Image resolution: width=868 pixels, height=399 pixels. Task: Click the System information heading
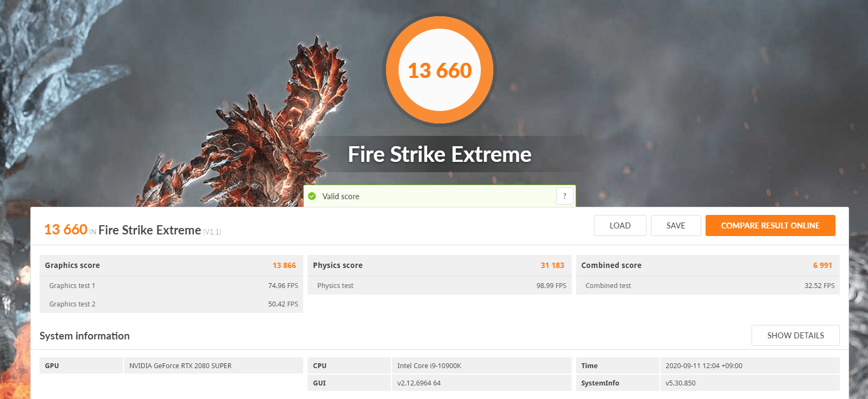84,336
